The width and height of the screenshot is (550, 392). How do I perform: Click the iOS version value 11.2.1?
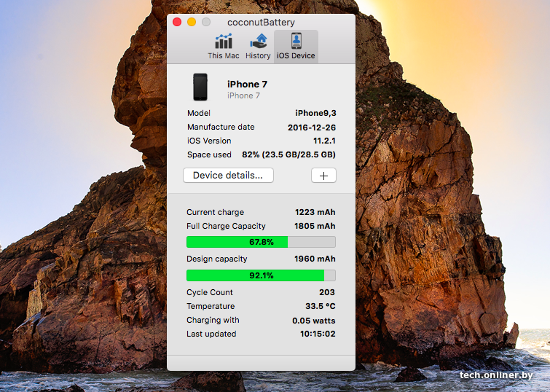[324, 141]
